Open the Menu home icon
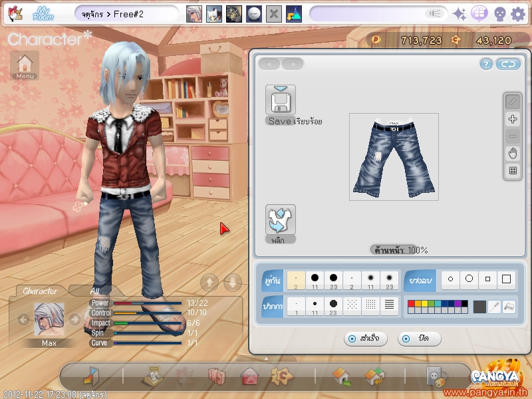Screen dimensions: 532x399 pos(25,66)
